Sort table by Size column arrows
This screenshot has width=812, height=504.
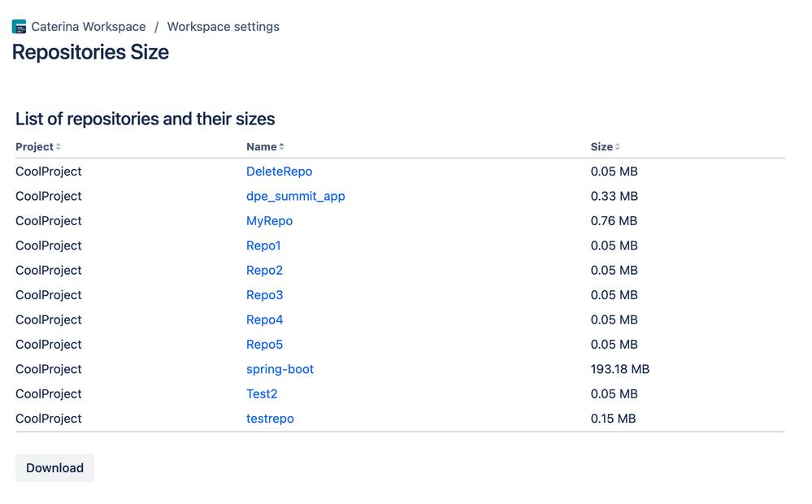[618, 147]
